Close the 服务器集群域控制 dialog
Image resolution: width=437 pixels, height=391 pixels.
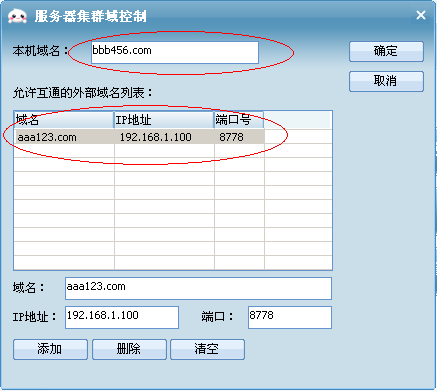(x=421, y=15)
